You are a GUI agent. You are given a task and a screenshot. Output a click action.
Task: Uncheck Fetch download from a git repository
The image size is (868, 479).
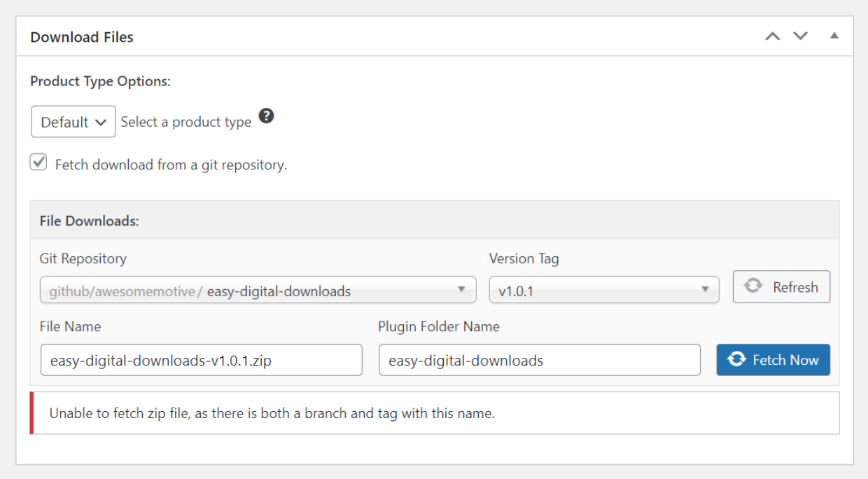pos(38,163)
